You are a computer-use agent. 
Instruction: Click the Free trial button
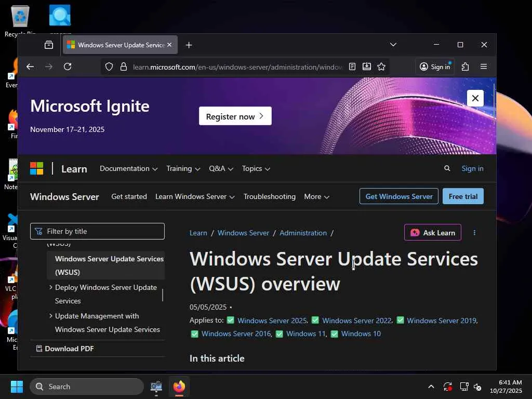(x=463, y=196)
